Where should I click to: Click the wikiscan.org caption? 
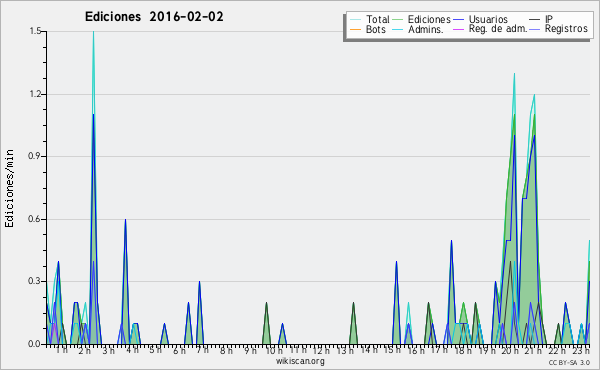tap(300, 361)
